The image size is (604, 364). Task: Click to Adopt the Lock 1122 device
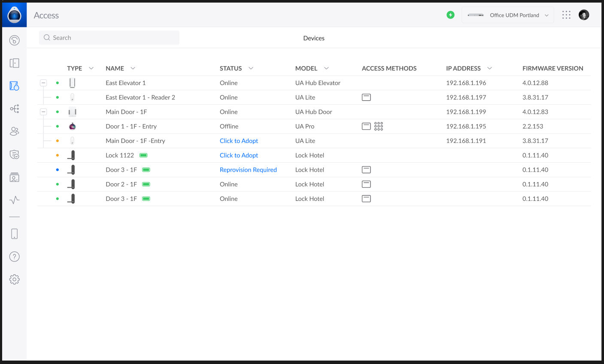239,155
